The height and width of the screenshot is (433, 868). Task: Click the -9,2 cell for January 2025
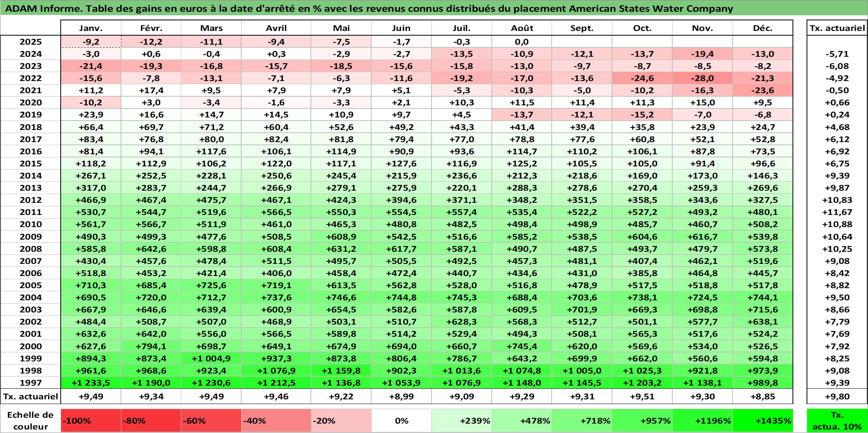91,42
